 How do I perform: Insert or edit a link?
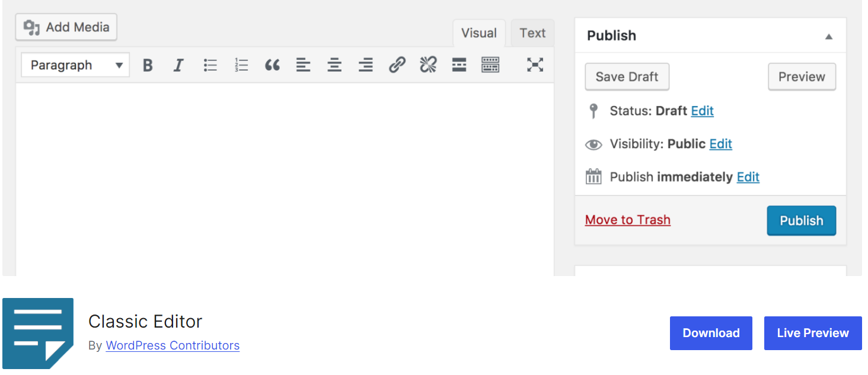point(397,65)
